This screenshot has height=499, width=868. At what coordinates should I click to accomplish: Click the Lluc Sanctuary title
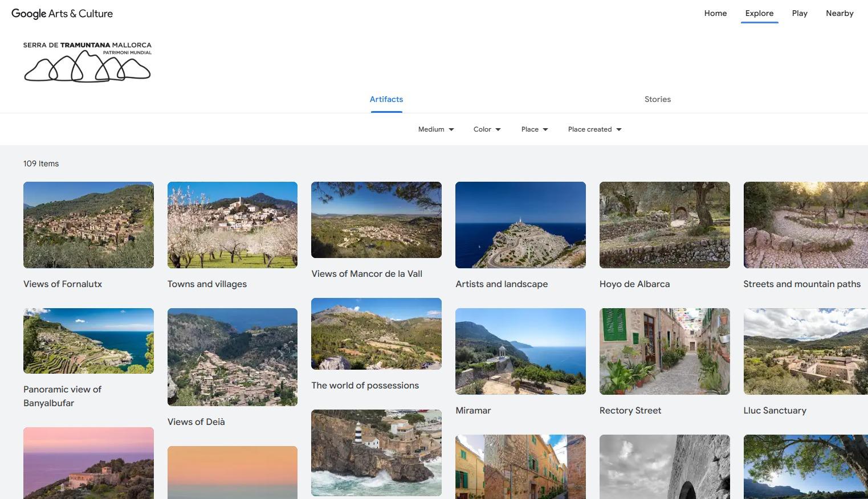tap(775, 411)
